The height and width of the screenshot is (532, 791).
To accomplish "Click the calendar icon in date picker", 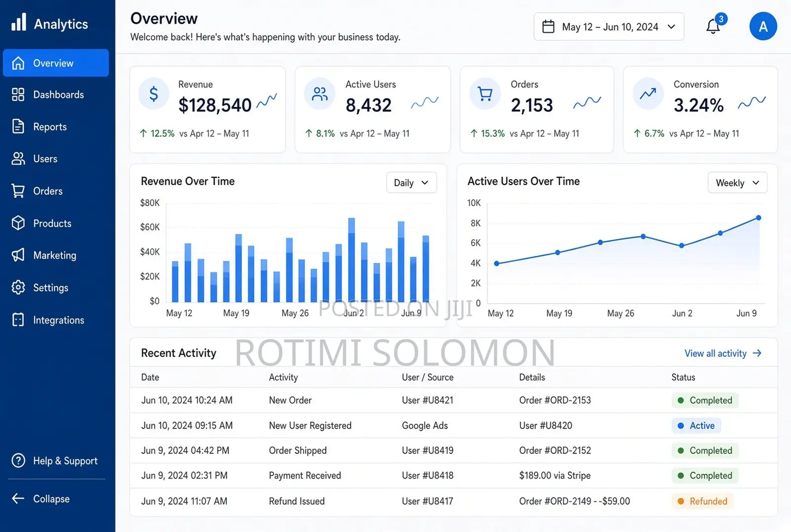I will coord(548,26).
